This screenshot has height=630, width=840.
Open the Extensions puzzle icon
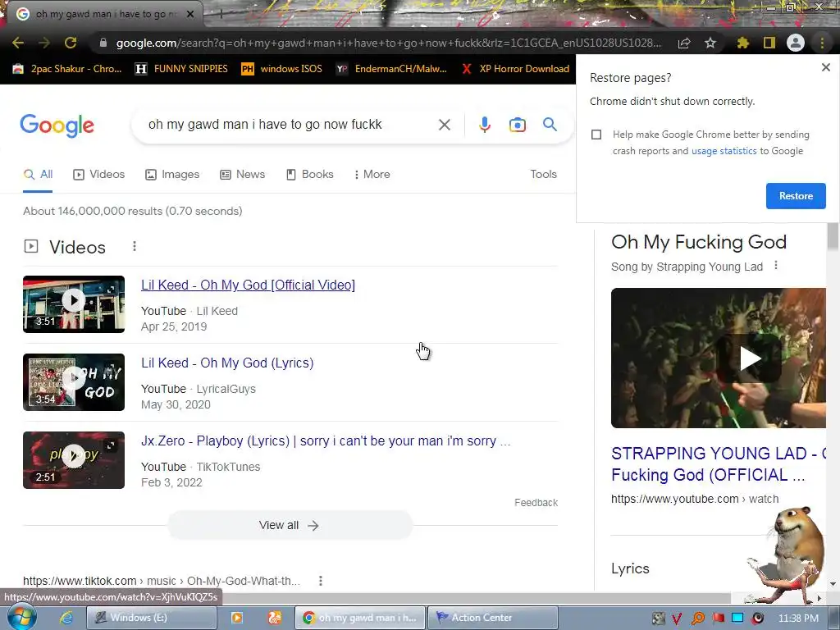(x=742, y=43)
